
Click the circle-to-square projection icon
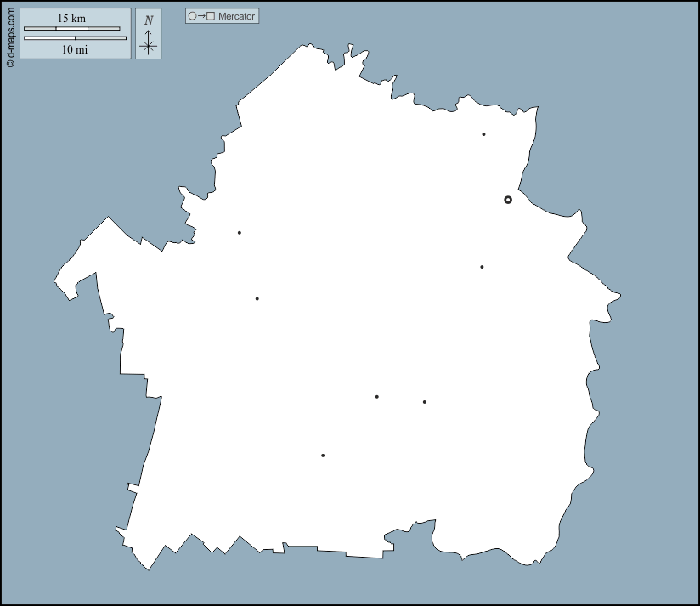coord(202,16)
